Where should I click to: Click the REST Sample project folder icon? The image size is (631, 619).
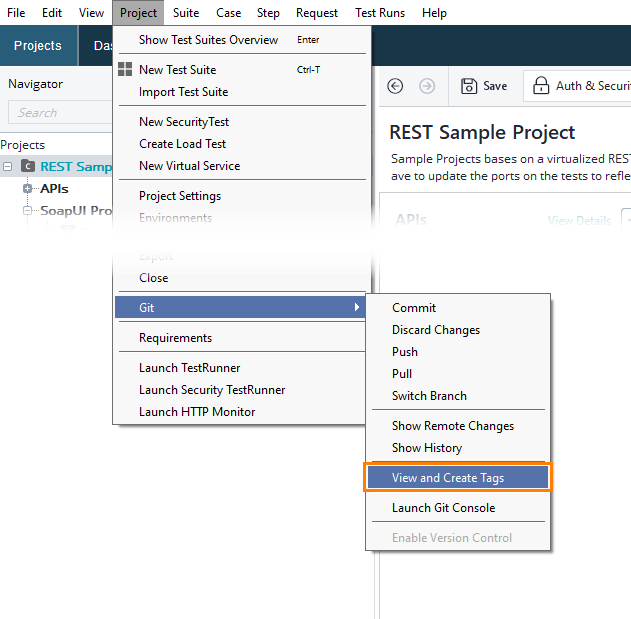27,166
